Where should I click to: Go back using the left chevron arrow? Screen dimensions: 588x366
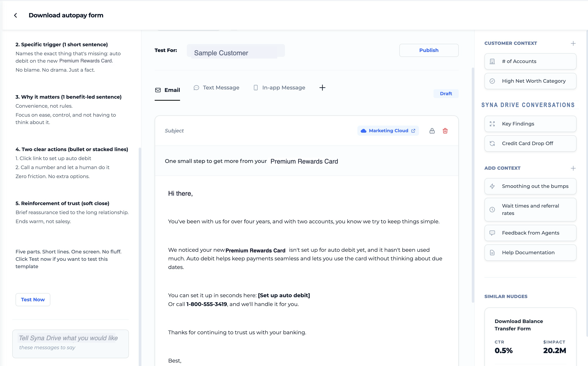click(16, 15)
